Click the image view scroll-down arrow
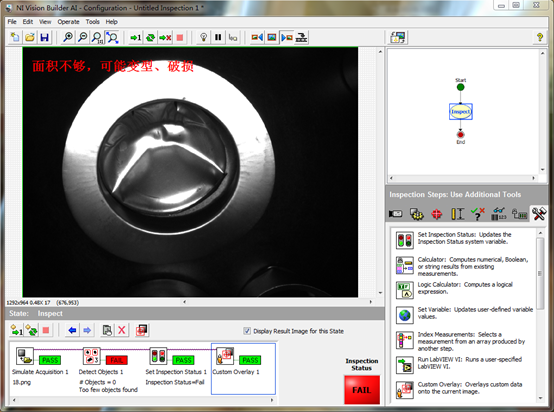 coord(380,293)
